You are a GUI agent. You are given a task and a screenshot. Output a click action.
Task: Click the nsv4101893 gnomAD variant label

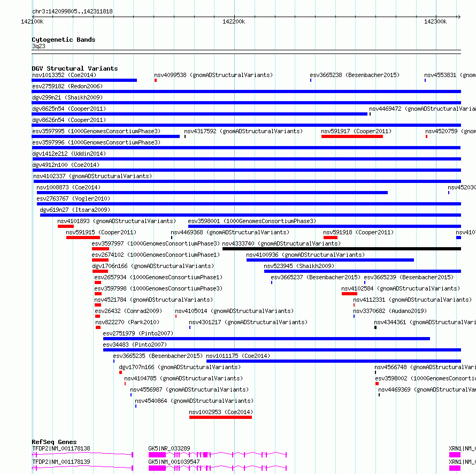tap(117, 221)
